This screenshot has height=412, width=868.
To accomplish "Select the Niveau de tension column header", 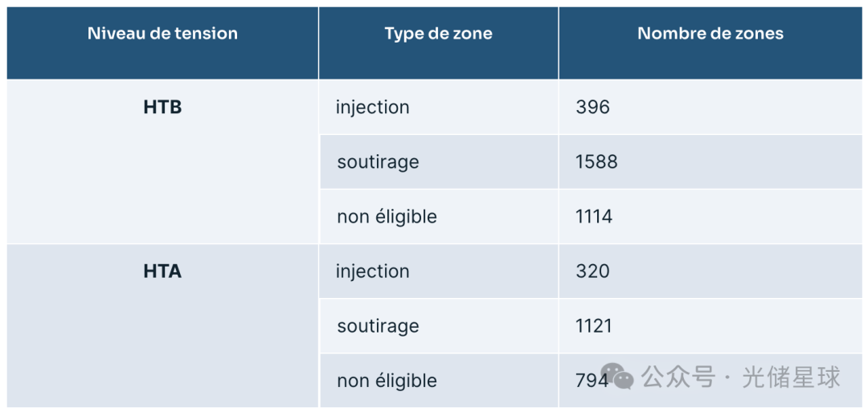I will click(x=162, y=34).
